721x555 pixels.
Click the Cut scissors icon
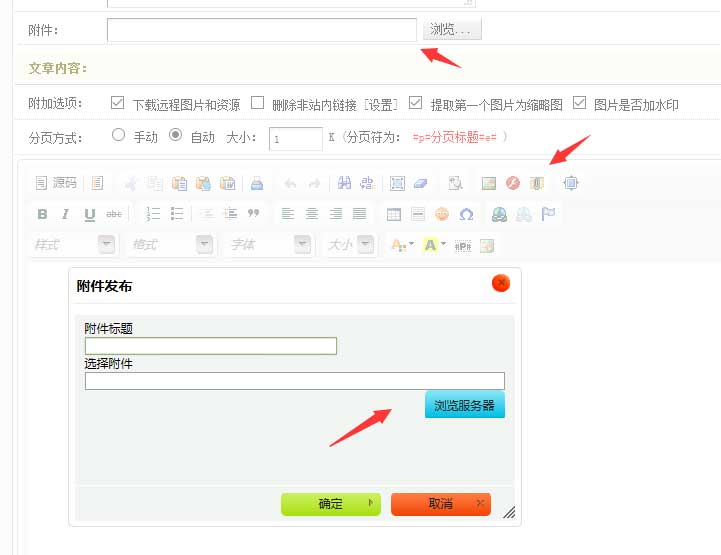(x=131, y=183)
